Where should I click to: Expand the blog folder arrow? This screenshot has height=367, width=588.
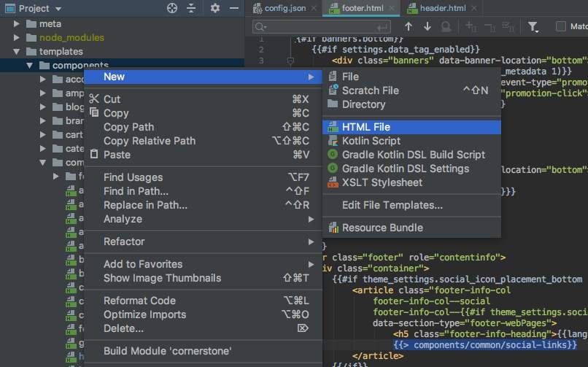coord(43,107)
